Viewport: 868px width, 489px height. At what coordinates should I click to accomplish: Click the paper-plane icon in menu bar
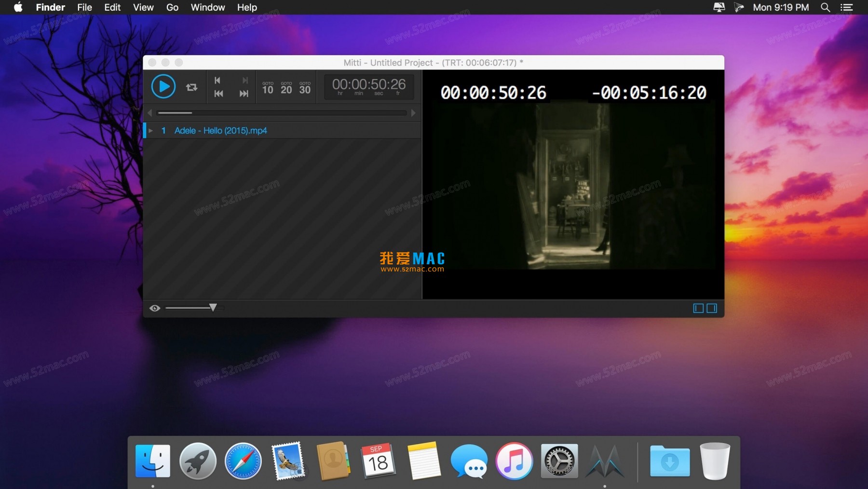click(739, 7)
